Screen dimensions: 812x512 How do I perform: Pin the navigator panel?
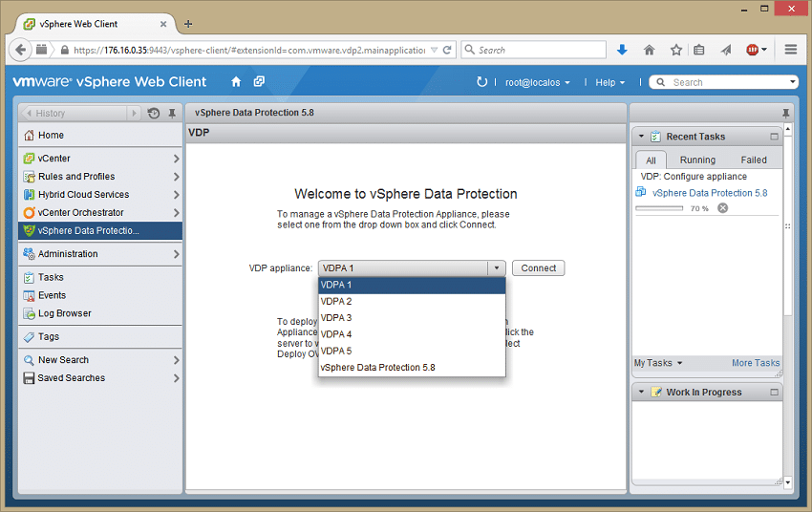click(172, 113)
